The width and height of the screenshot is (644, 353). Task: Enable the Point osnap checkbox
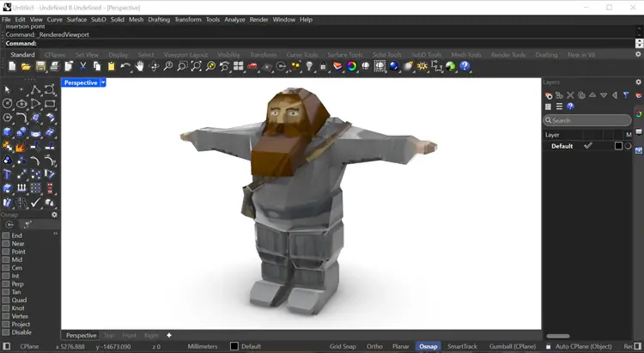point(6,252)
